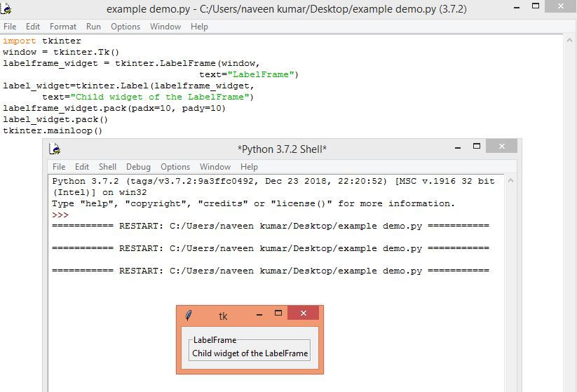Image resolution: width=577 pixels, height=392 pixels.
Task: Click the '*Python 3.7.2 Shell*' title text
Action: [x=282, y=149]
